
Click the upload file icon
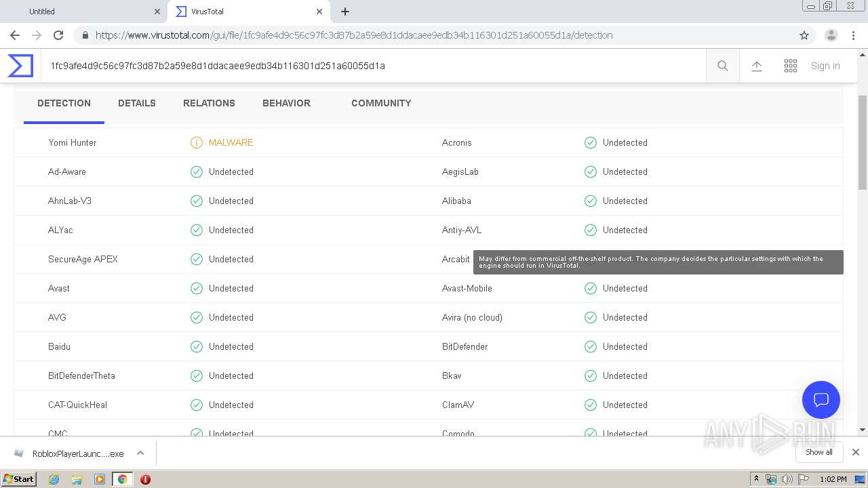coord(757,66)
